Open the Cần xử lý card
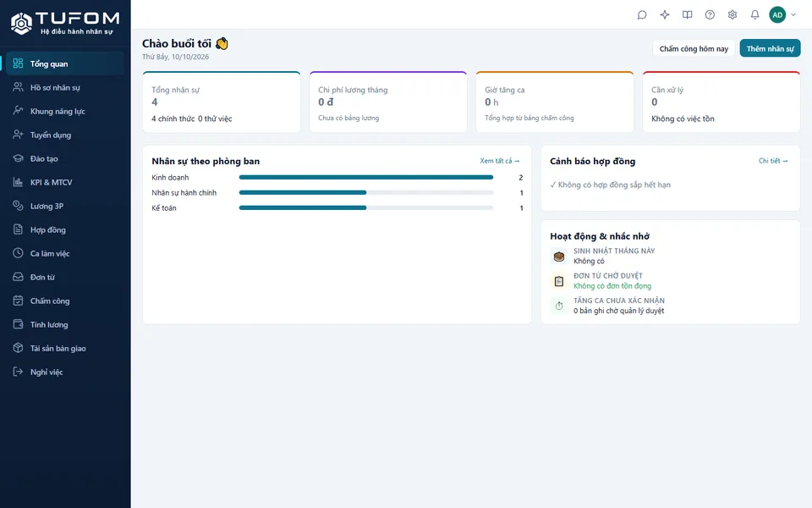This screenshot has width=812, height=508. coord(721,102)
